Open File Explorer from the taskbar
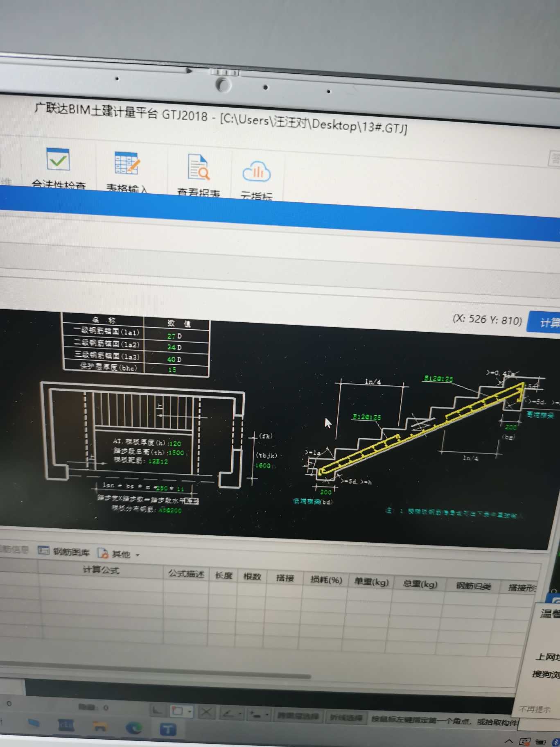Viewport: 560px width, 747px height. coord(100,727)
